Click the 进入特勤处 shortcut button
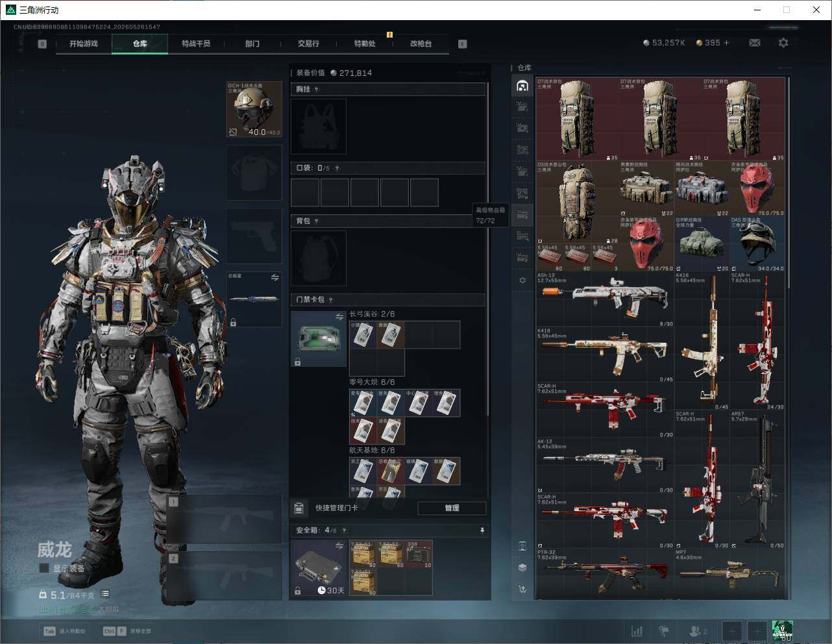832x644 pixels. (64, 631)
